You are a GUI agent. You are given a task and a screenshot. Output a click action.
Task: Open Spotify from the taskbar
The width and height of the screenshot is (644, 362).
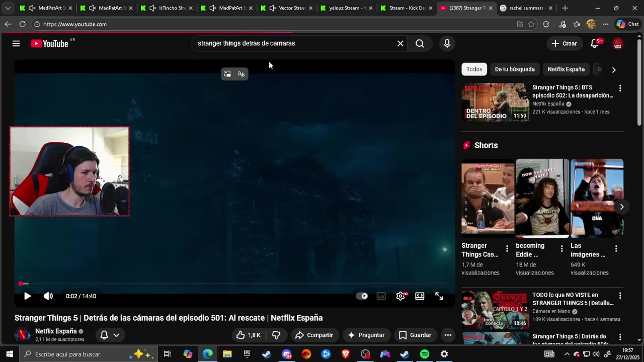[425, 354]
